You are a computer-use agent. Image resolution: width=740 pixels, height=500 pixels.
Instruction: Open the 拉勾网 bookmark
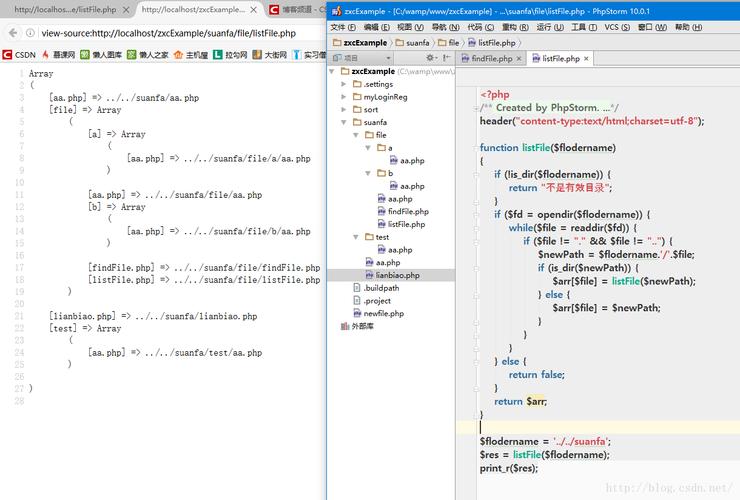[230, 55]
